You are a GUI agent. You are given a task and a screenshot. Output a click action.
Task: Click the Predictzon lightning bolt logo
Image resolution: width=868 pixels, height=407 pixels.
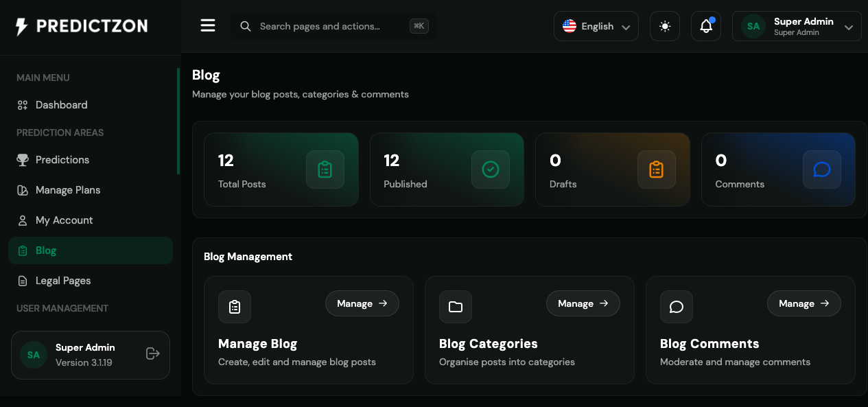tap(22, 27)
